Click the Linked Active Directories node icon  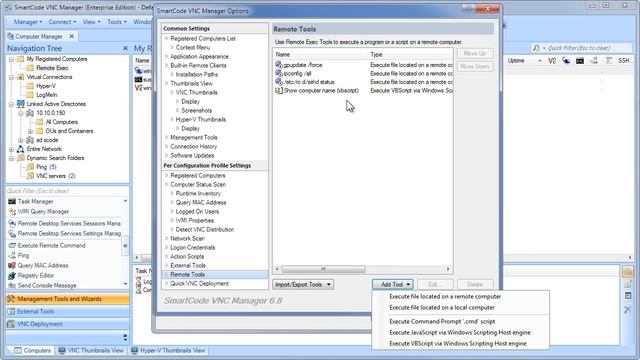pyautogui.click(x=20, y=104)
